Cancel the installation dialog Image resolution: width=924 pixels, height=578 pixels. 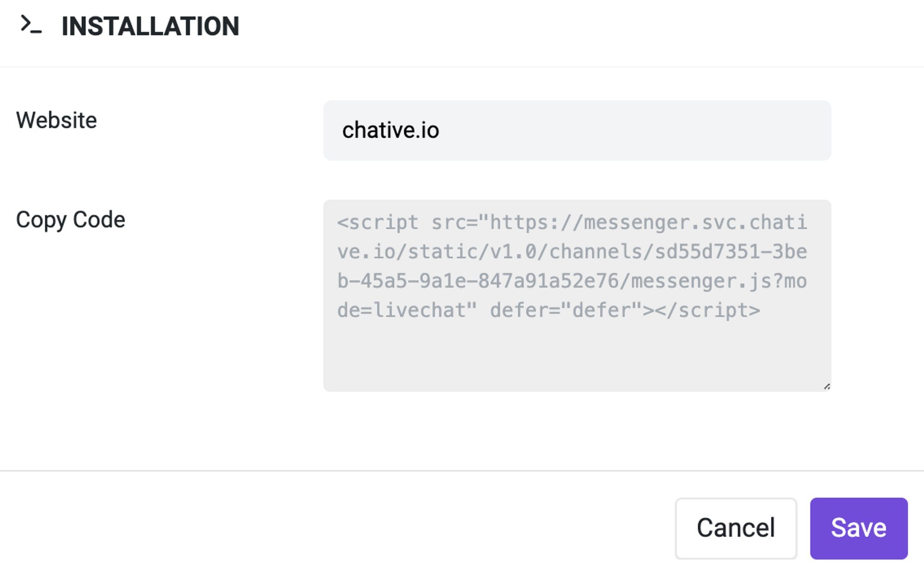pos(736,528)
